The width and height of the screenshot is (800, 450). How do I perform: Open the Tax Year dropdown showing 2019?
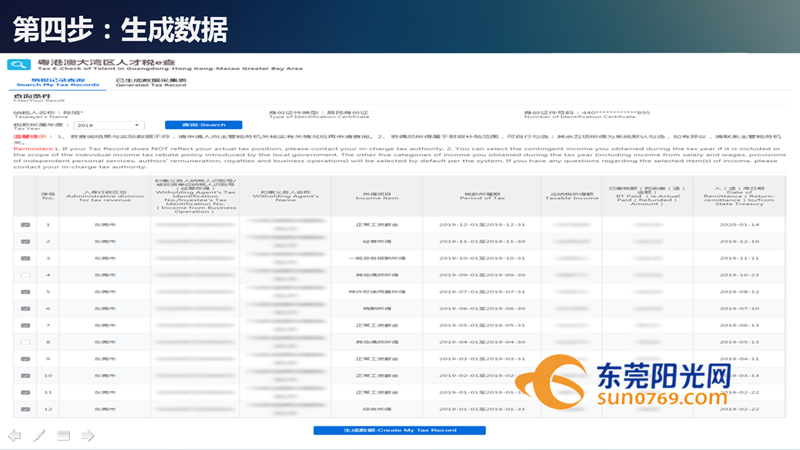coord(109,125)
